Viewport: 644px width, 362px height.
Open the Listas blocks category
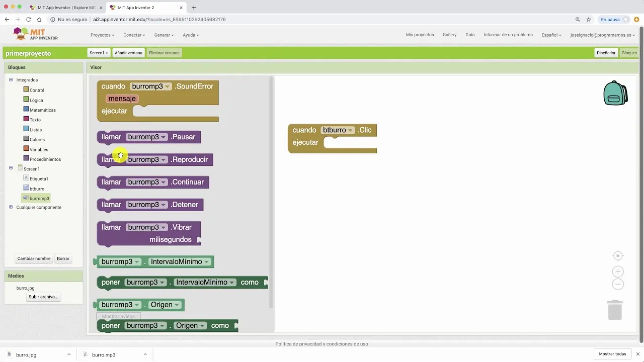pyautogui.click(x=36, y=130)
